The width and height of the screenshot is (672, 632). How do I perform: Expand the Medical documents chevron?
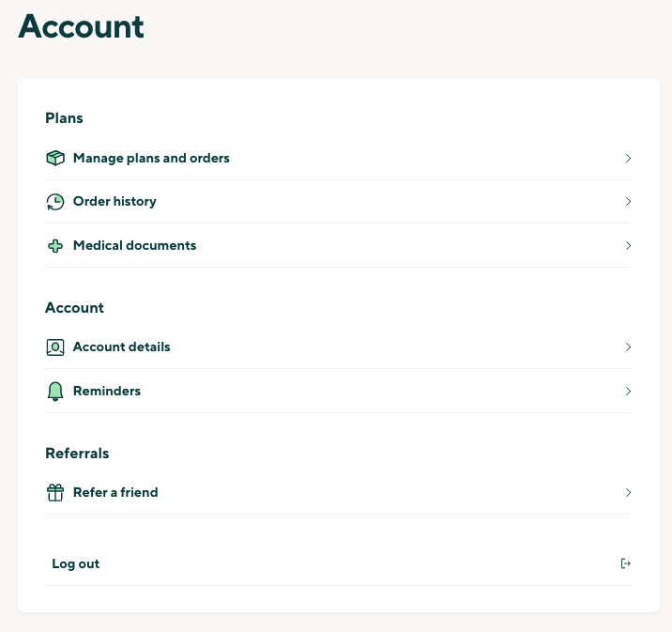click(628, 246)
